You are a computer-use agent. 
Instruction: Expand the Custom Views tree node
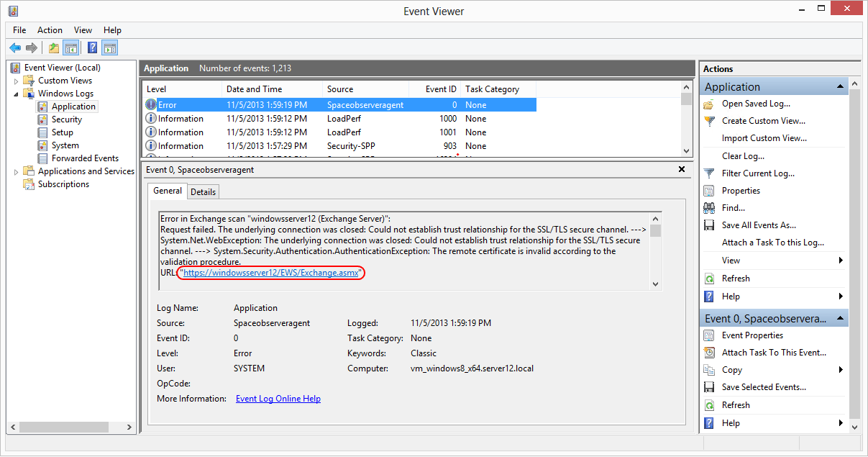click(x=16, y=81)
